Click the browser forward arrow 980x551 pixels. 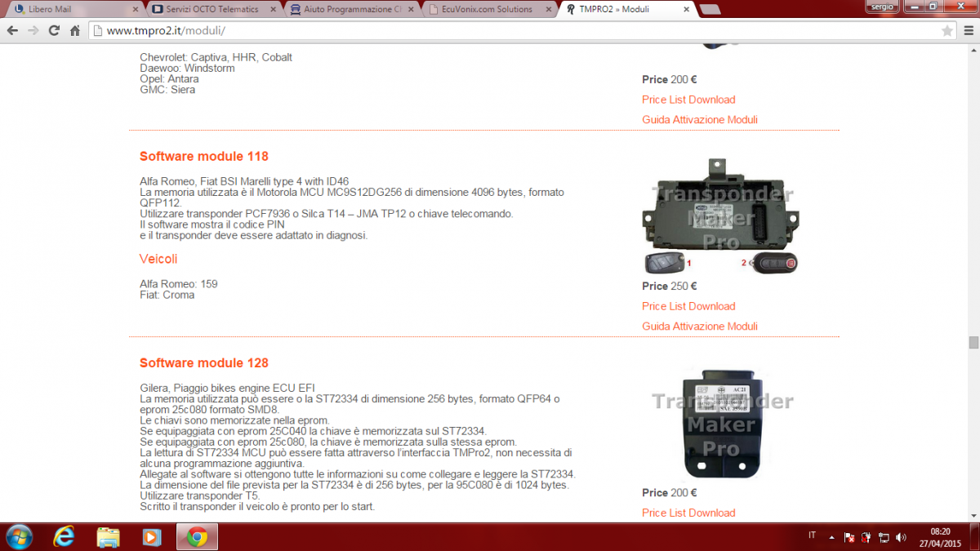[x=33, y=30]
